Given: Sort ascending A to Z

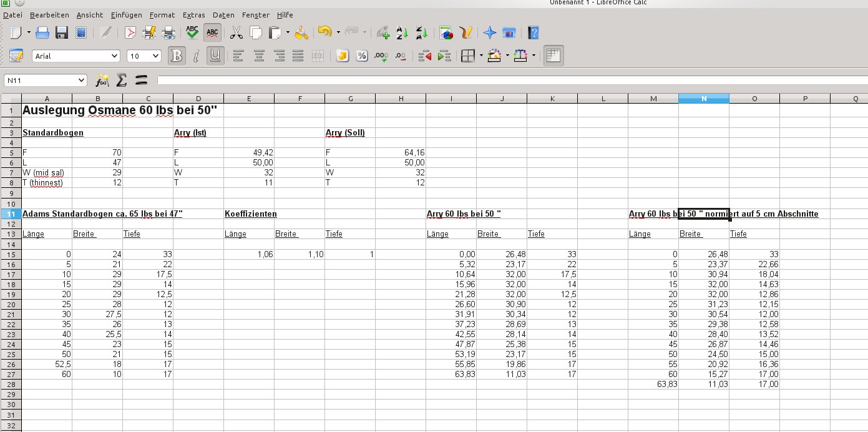Looking at the screenshot, I should (402, 33).
